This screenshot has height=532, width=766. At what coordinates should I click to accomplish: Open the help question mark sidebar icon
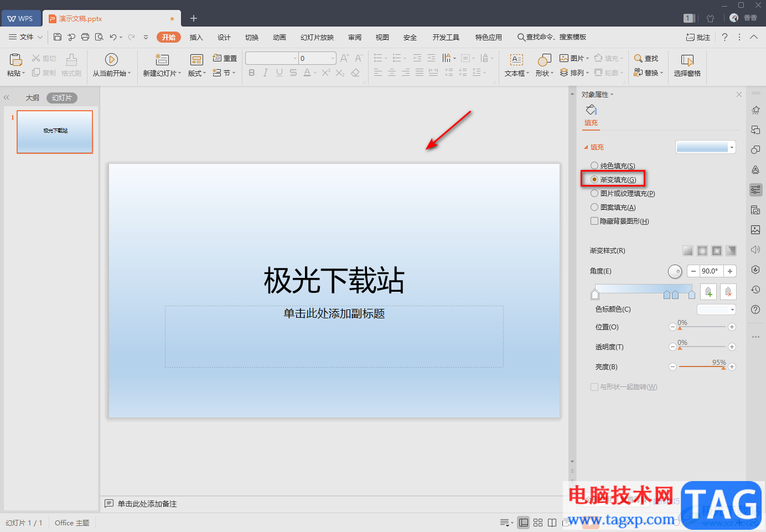(755, 309)
